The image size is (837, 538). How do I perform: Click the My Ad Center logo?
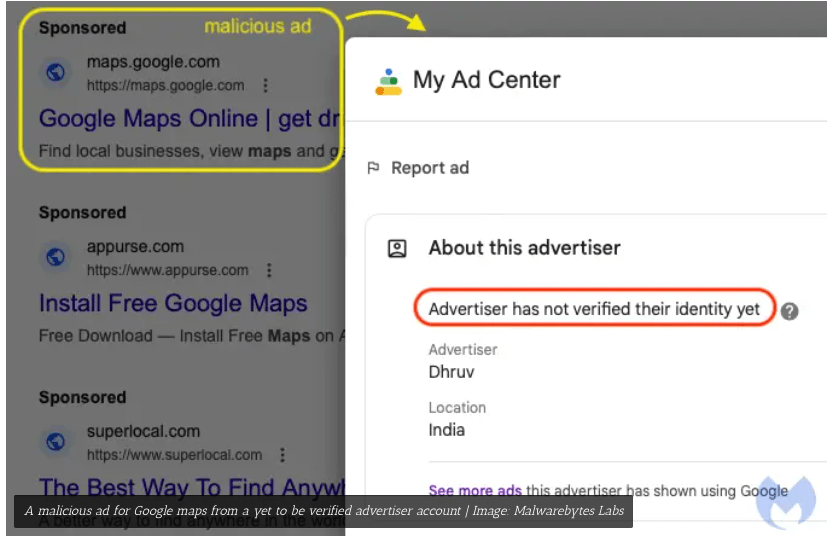388,81
